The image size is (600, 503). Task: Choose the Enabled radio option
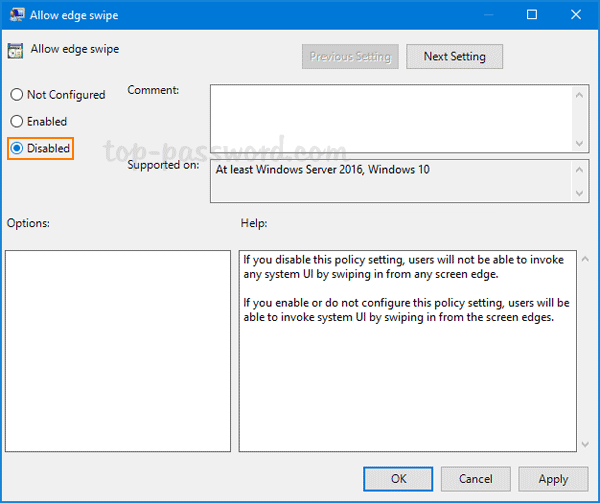coord(16,122)
